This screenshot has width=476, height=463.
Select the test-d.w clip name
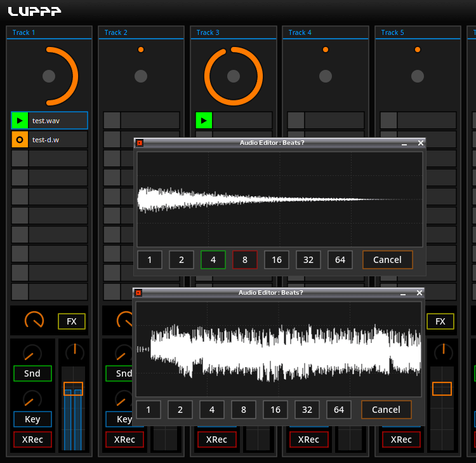(x=46, y=140)
